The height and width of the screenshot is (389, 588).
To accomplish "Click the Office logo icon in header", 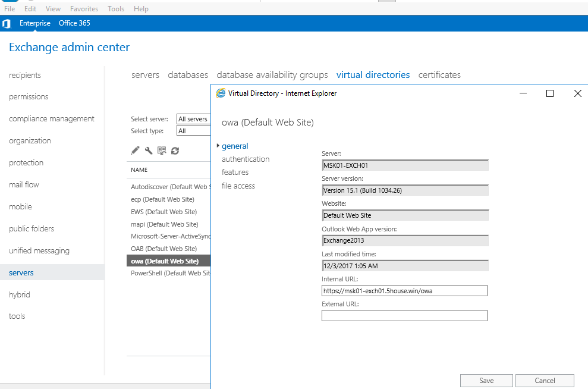I will (x=7, y=24).
